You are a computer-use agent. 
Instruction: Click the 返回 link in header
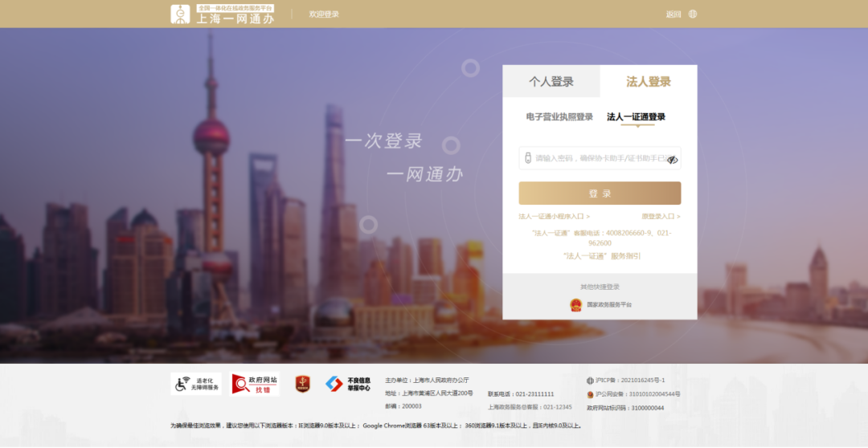[674, 14]
